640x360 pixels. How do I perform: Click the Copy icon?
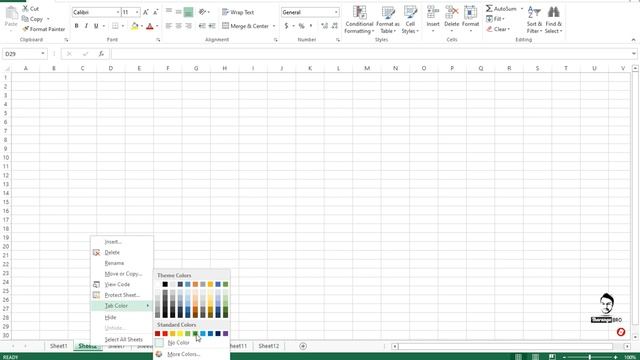tap(25, 19)
